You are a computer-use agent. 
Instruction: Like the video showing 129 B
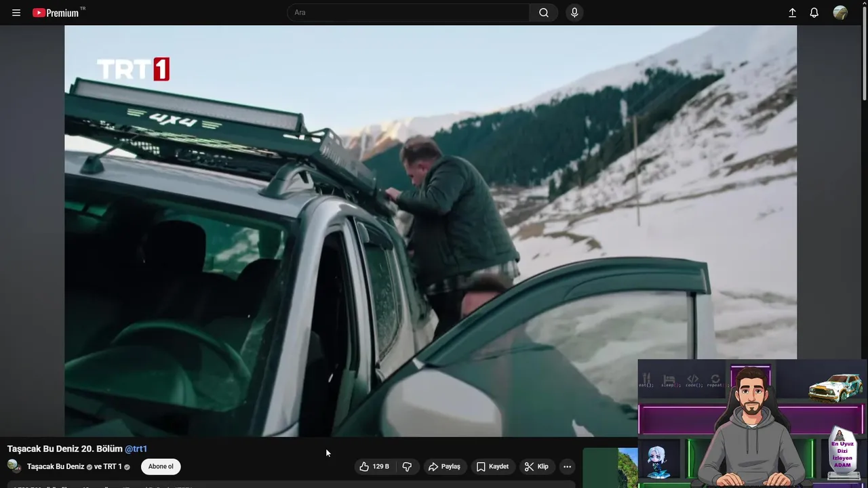pyautogui.click(x=374, y=466)
